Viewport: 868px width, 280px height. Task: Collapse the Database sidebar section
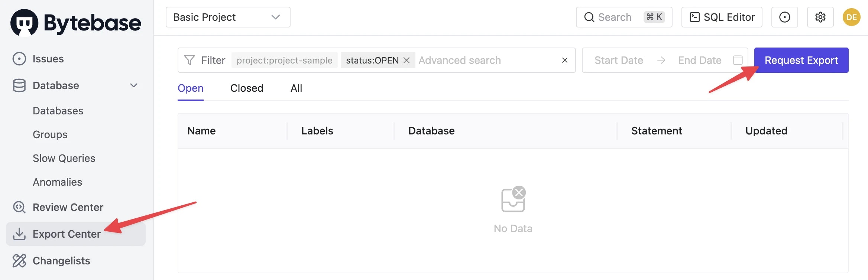[134, 85]
